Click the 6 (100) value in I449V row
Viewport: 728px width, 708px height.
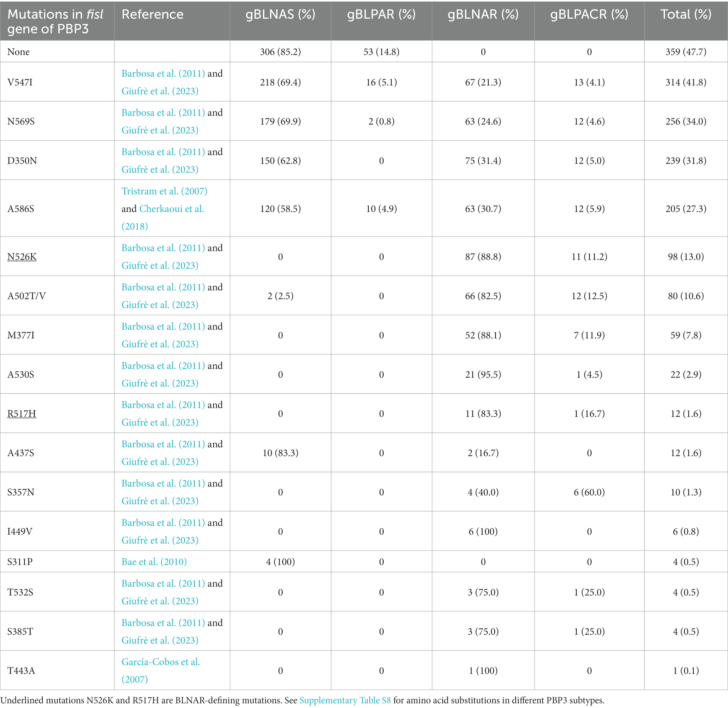coord(483,532)
